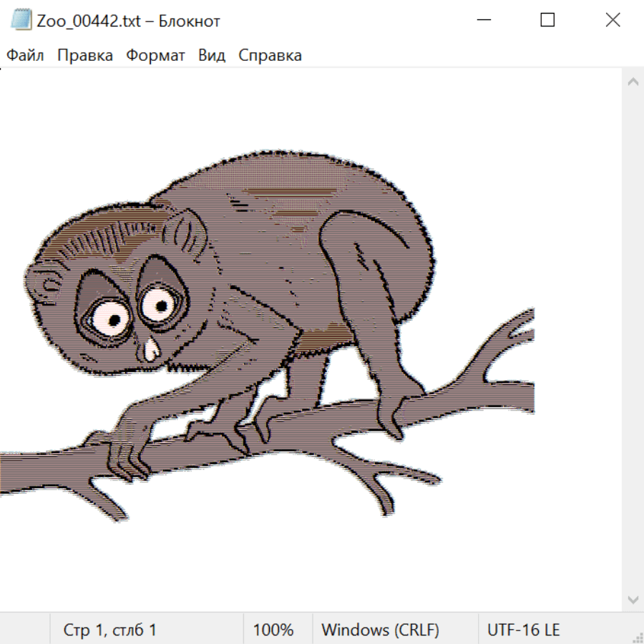Image resolution: width=644 pixels, height=644 pixels.
Task: Click the Notepad icon in title bar
Action: click(21, 20)
